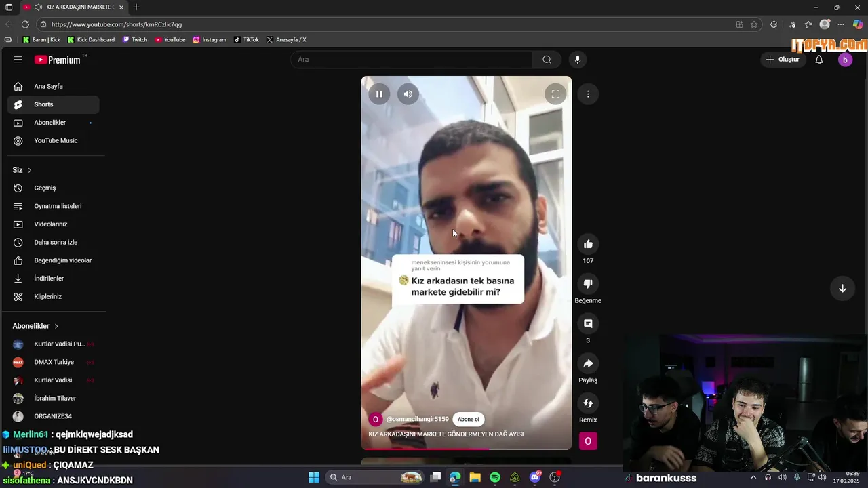868x488 pixels.
Task: Pause the playing Shorts video
Action: [379, 94]
